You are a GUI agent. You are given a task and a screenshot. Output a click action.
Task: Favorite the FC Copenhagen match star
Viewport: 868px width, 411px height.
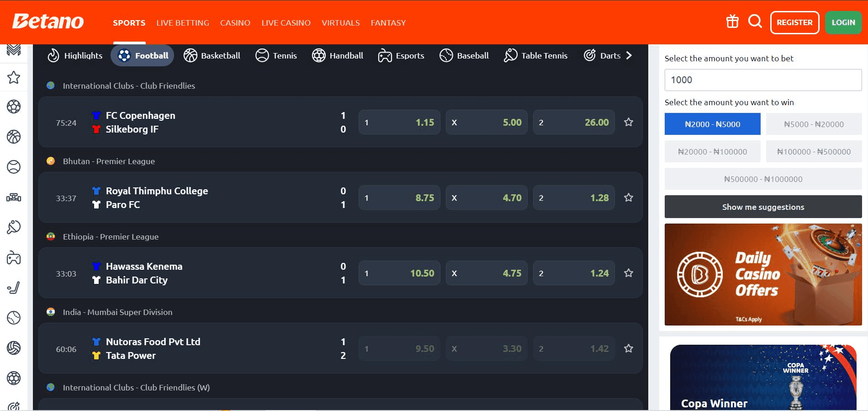[629, 122]
